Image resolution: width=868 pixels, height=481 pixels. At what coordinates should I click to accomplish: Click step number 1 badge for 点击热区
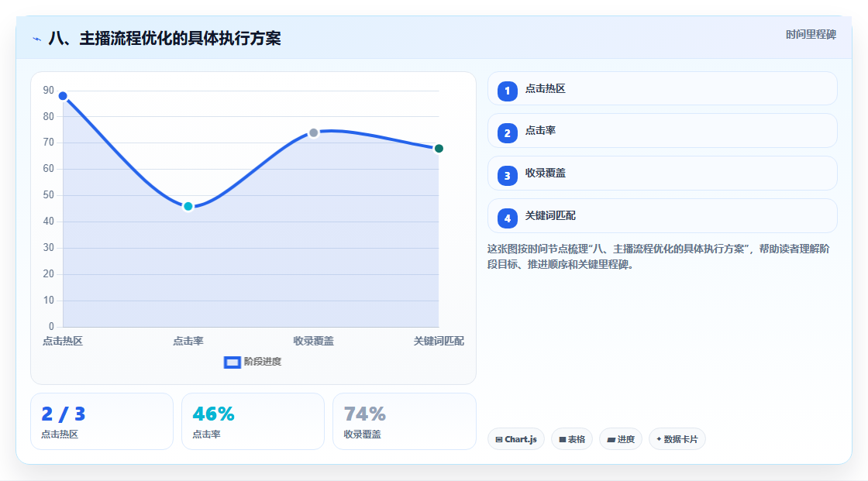[507, 91]
